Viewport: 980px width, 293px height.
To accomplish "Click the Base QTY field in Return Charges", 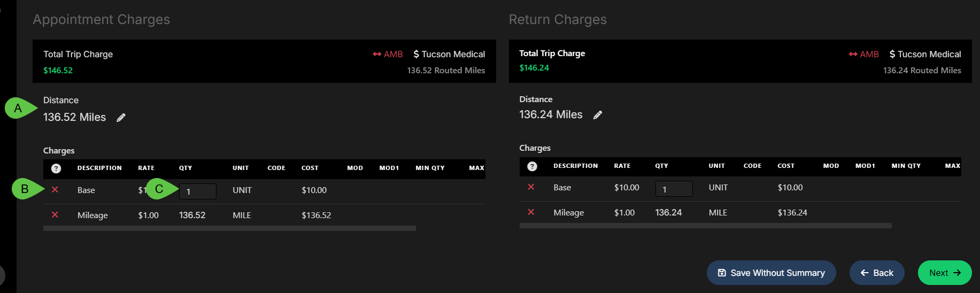I will tap(674, 189).
